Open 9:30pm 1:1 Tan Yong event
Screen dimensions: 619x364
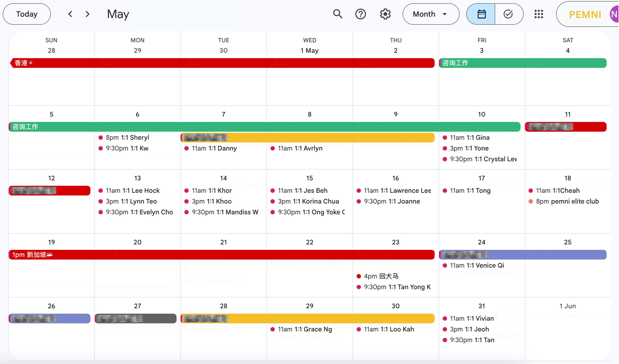tap(394, 287)
